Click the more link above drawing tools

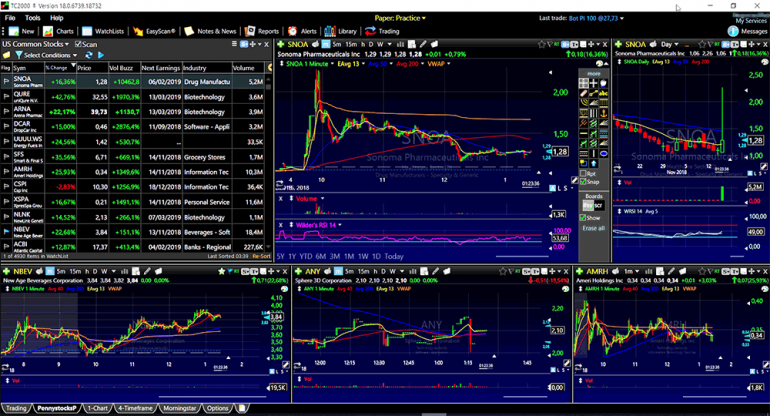(x=593, y=74)
